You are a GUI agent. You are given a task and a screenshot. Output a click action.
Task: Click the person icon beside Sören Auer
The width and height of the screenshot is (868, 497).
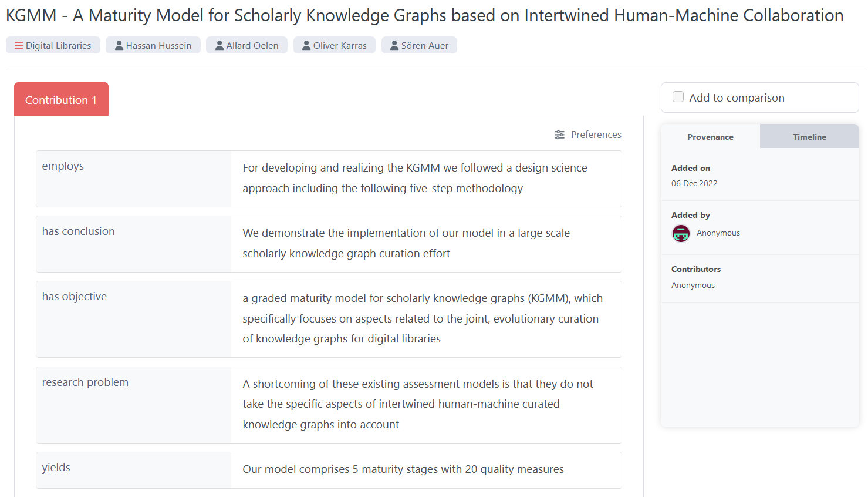tap(394, 45)
